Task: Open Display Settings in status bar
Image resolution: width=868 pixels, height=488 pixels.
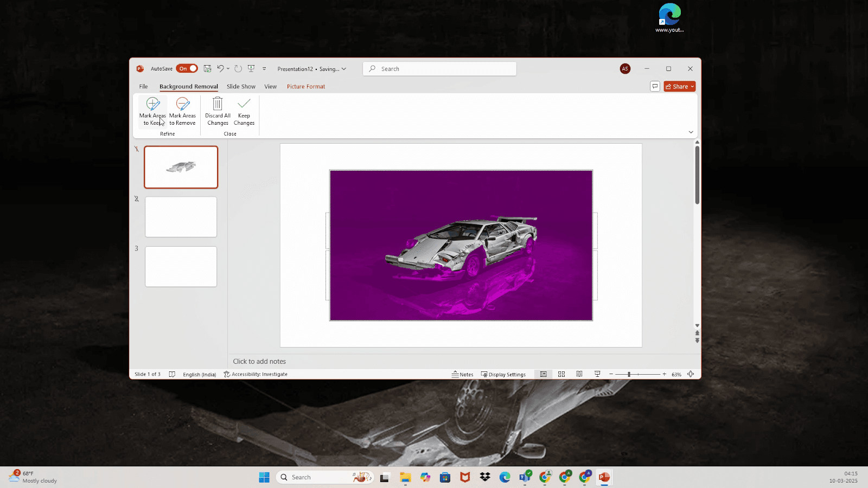Action: (503, 374)
